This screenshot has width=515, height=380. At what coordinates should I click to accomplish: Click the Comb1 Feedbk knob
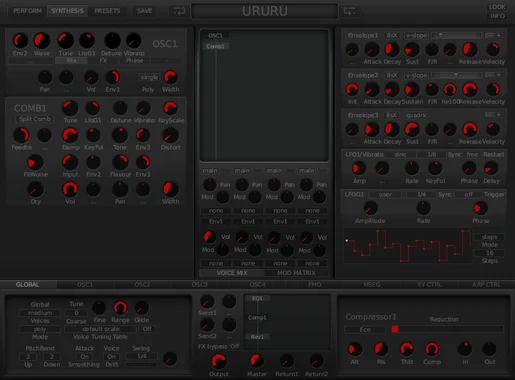click(21, 135)
